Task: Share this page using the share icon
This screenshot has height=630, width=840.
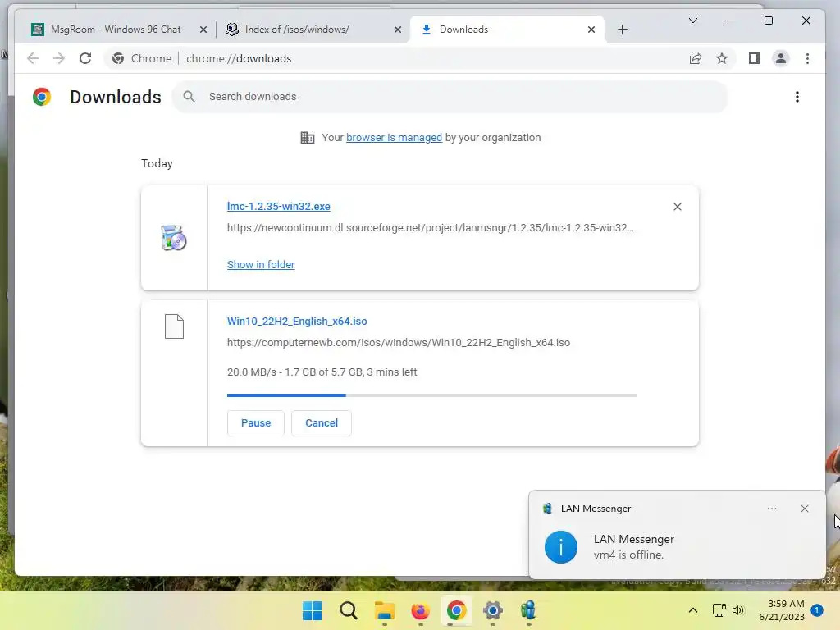Action: point(696,58)
